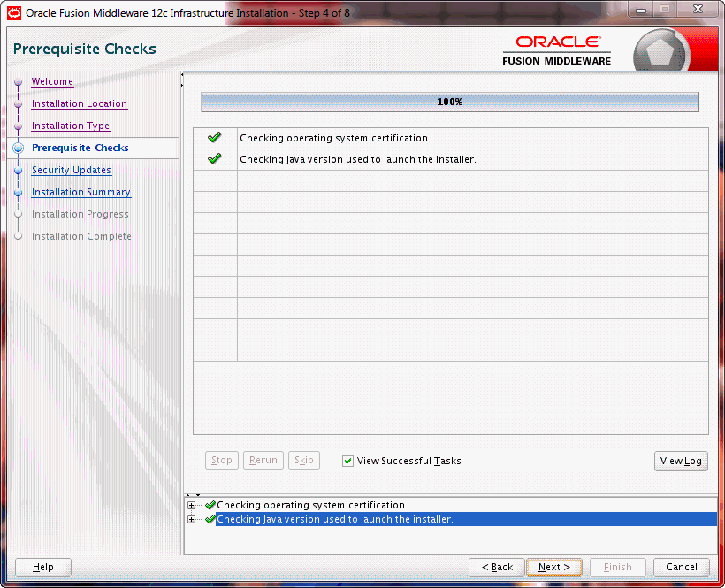
Task: Go to the Welcome step
Action: tap(52, 81)
